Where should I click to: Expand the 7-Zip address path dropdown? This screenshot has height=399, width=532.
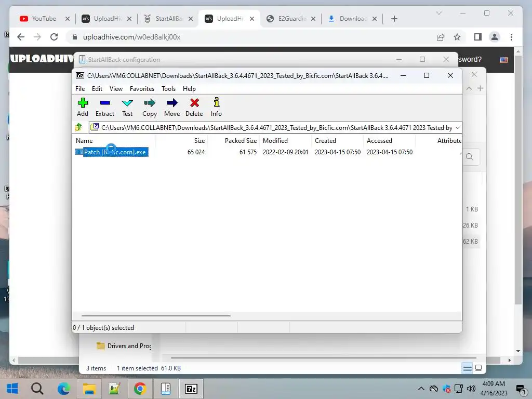click(x=457, y=128)
